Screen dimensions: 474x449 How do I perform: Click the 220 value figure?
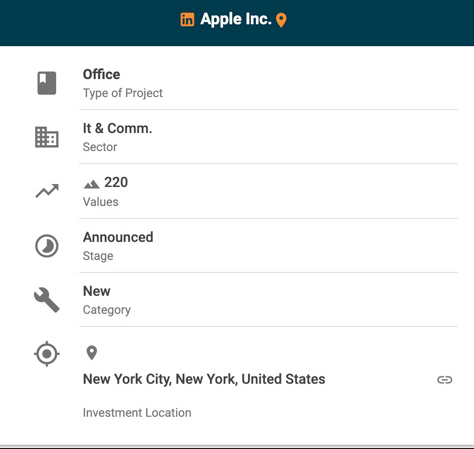pos(116,182)
